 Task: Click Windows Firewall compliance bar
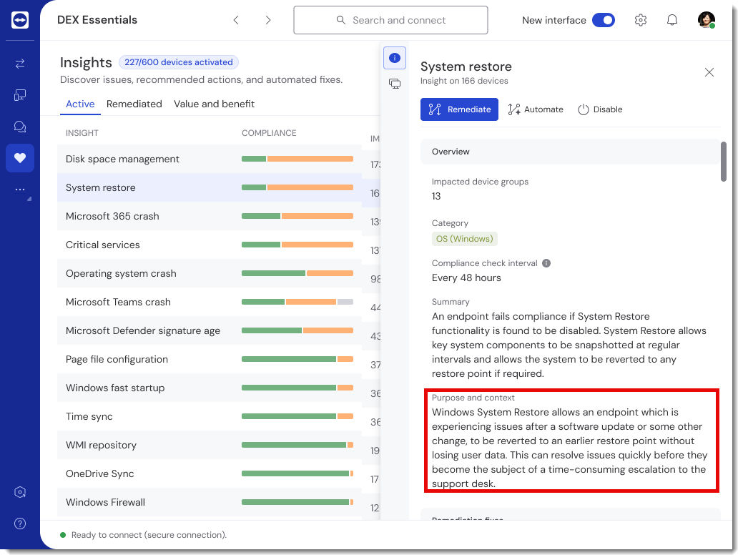pos(297,502)
